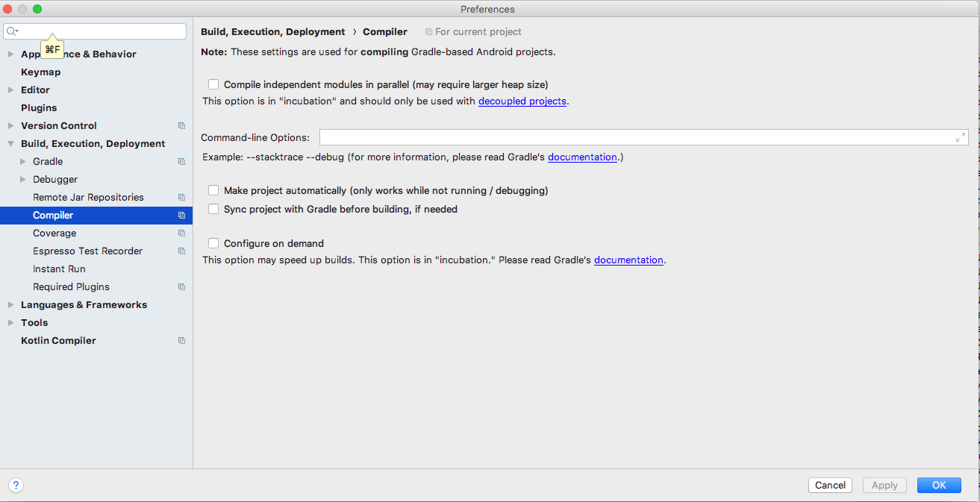This screenshot has width=980, height=502.
Task: Select Instant Run in settings tree
Action: click(59, 269)
